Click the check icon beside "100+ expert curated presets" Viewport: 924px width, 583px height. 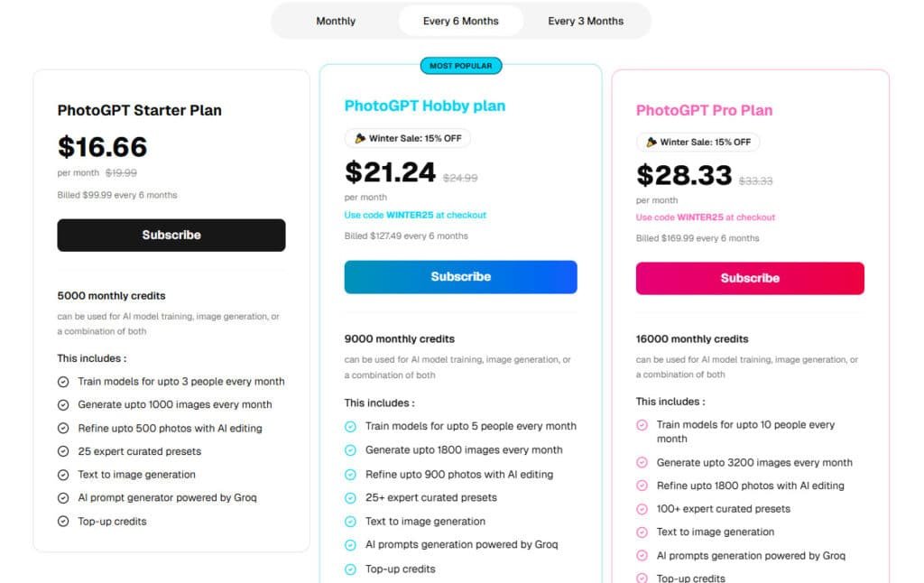coord(642,509)
